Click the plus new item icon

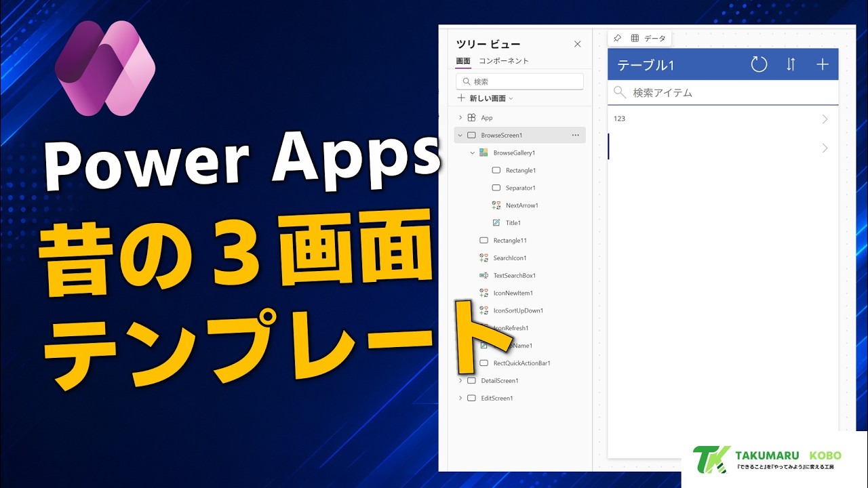(823, 64)
